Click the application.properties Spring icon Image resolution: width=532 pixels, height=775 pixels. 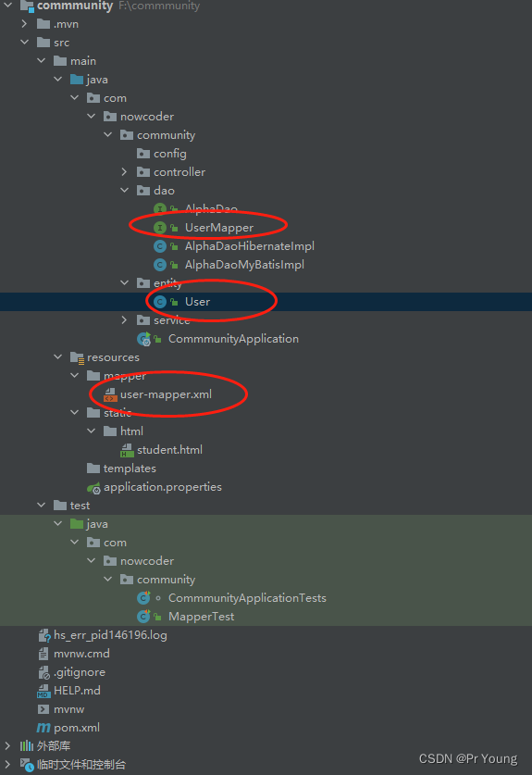coord(93,487)
